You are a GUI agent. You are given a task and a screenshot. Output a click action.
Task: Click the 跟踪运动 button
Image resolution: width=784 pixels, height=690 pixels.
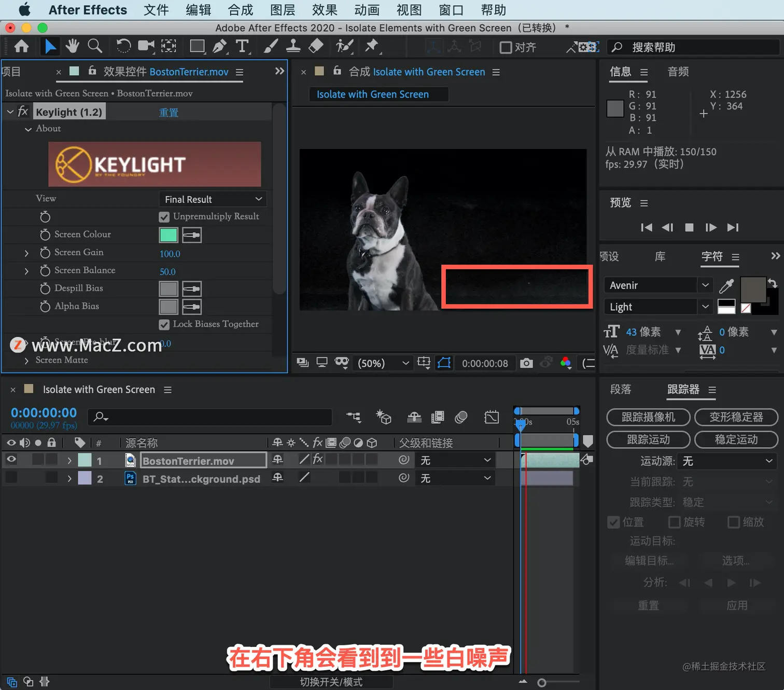coord(648,439)
